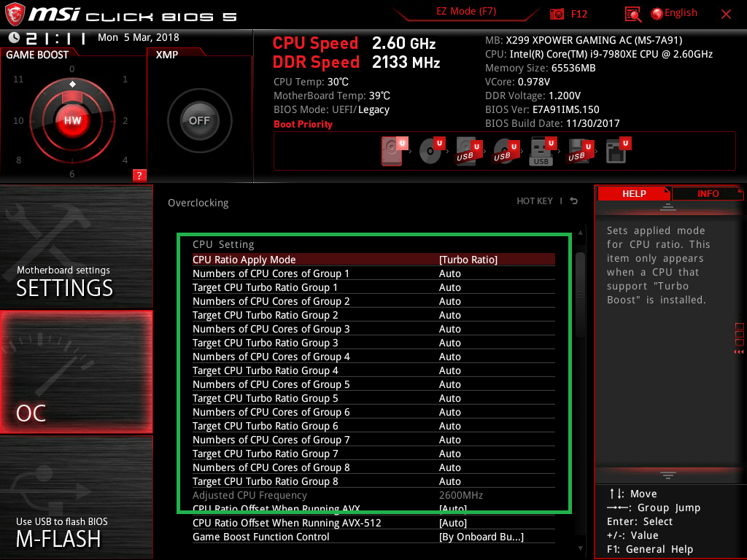747x560 pixels.
Task: Switch to the HELP tab
Action: click(x=634, y=193)
